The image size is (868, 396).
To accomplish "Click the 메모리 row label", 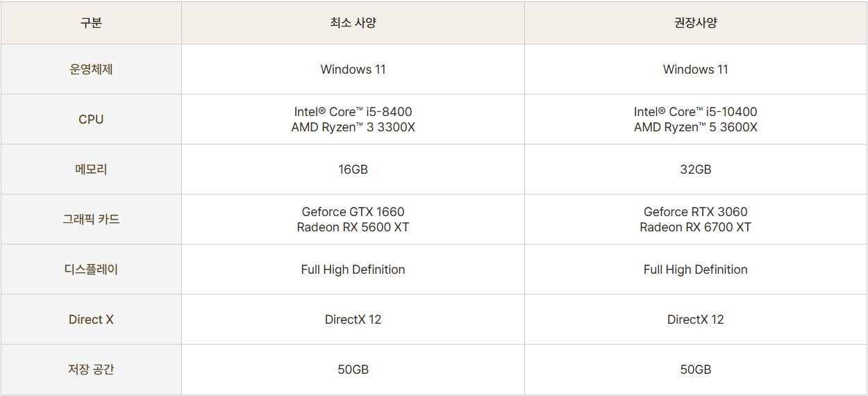I will pyautogui.click(x=91, y=170).
